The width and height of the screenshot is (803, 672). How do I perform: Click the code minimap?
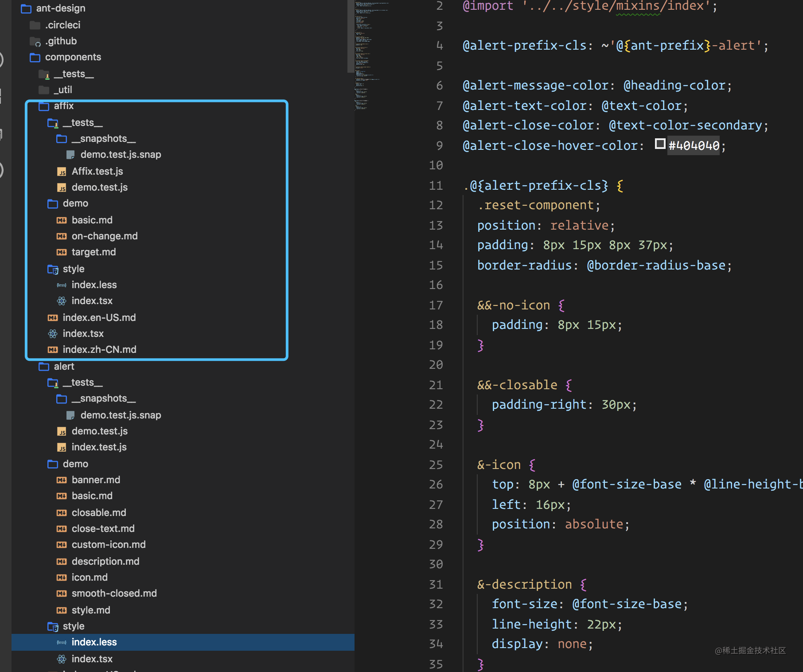click(x=371, y=55)
